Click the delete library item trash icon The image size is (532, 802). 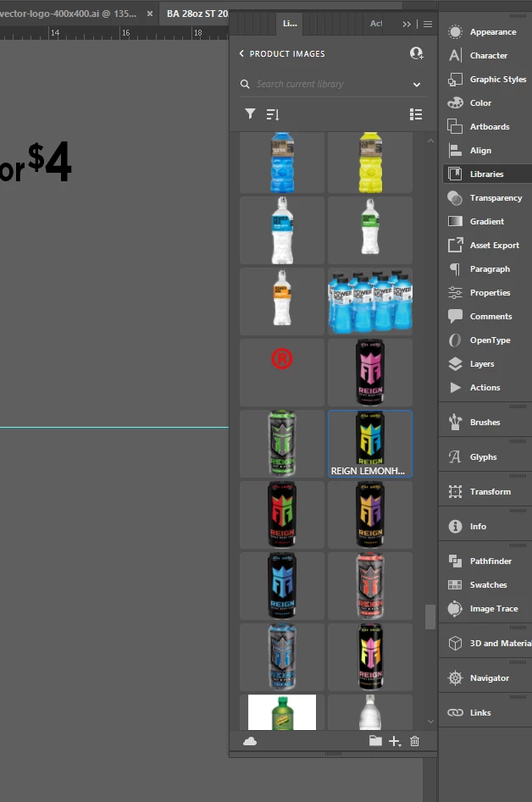click(415, 741)
